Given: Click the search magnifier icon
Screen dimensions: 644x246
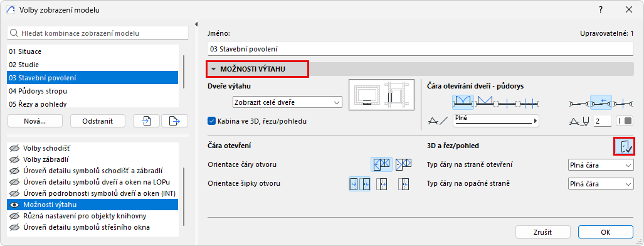Looking at the screenshot, I should (14, 33).
